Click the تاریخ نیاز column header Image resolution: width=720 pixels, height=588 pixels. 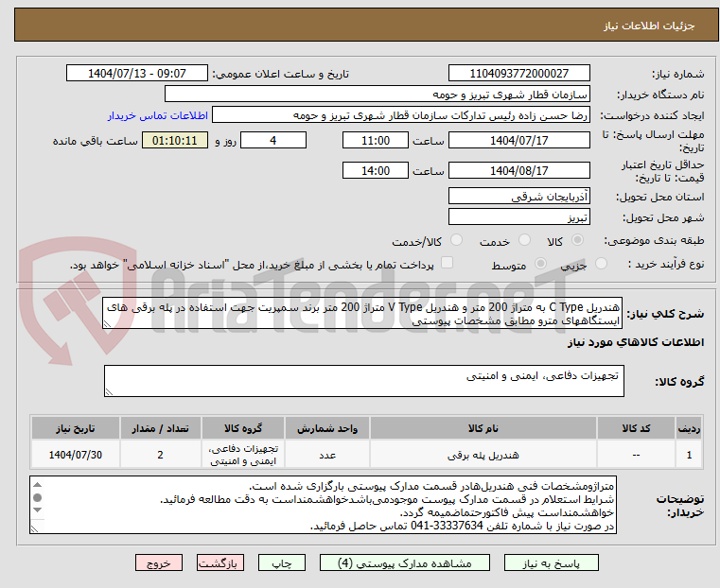76,428
